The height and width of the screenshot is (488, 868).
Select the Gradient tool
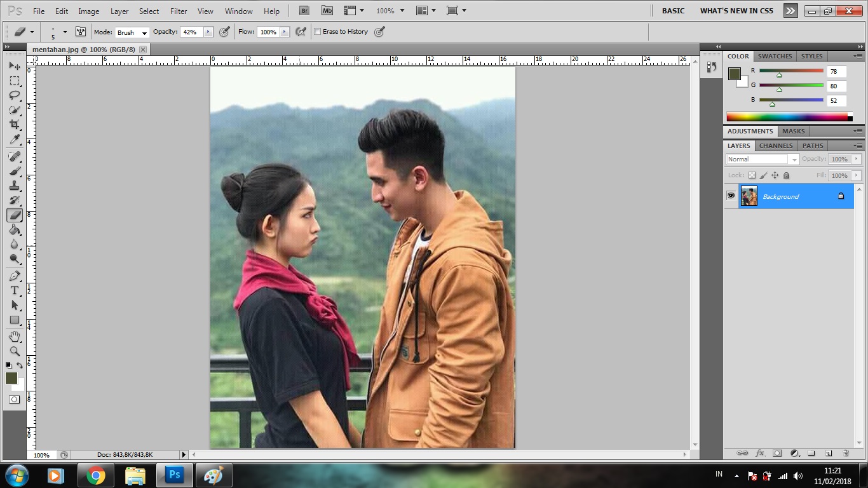15,231
